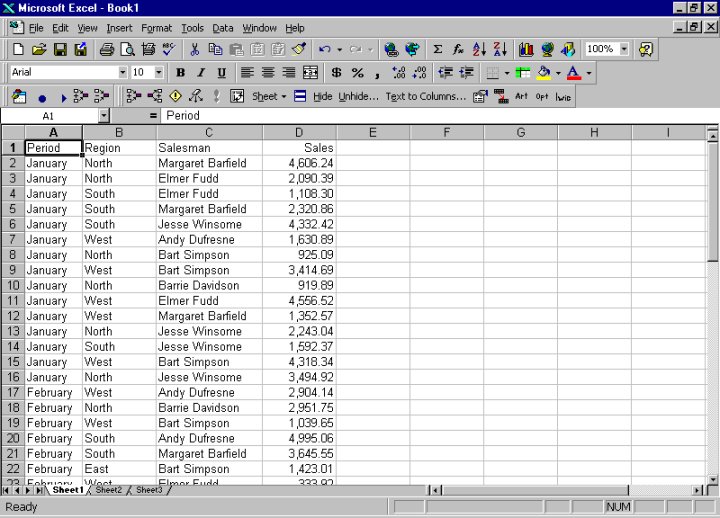
Task: Open the Paste Function fx icon
Action: [x=458, y=49]
